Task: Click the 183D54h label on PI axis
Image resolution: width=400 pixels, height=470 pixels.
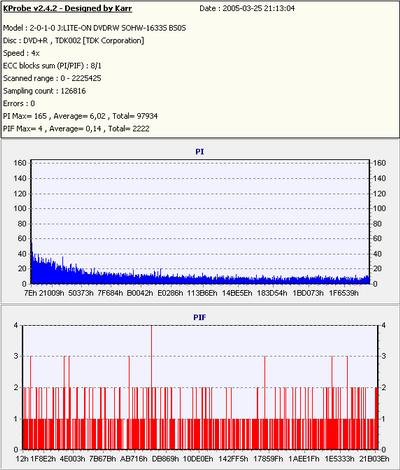Action: (272, 293)
